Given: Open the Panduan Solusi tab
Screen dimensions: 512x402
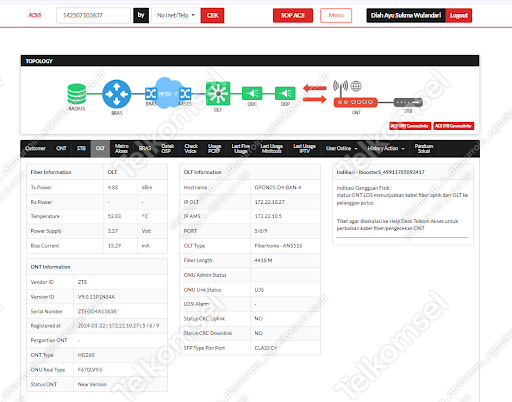Looking at the screenshot, I should [x=424, y=148].
